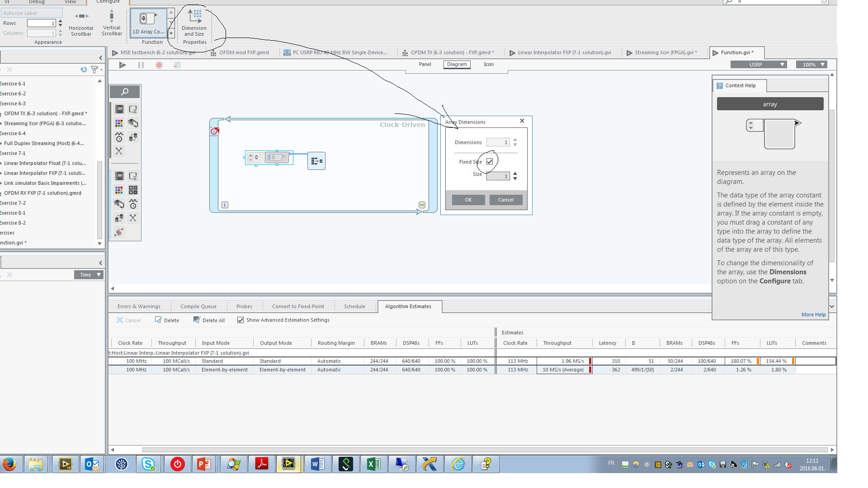Collapse the bottom pane with chevron
Screen dimensions: 868x488
pyautogui.click(x=832, y=306)
